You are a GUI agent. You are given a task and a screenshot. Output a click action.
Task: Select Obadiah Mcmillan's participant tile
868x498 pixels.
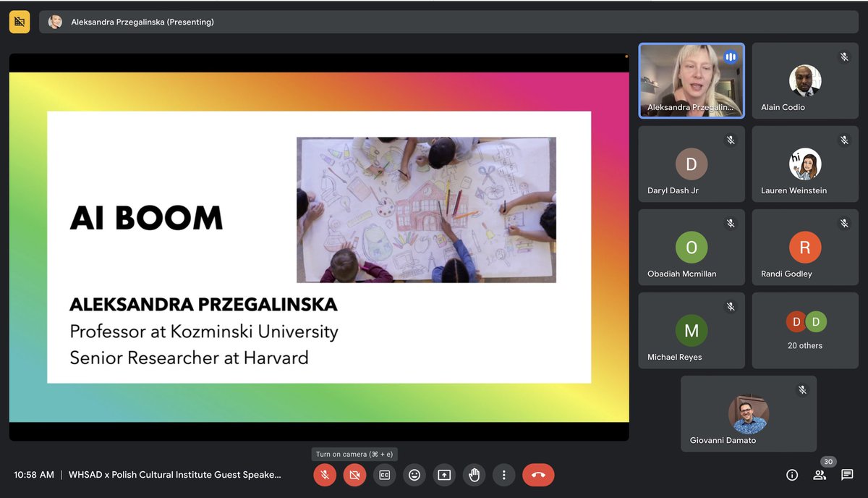click(x=692, y=248)
